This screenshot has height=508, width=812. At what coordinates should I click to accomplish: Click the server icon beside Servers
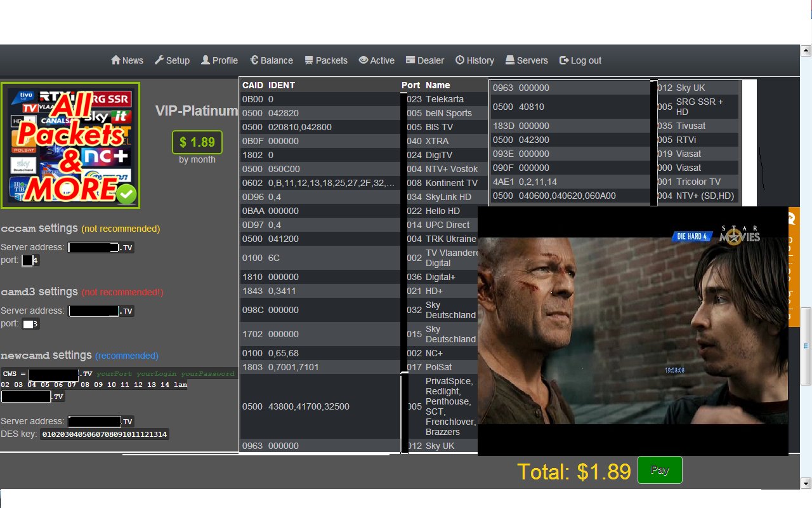pyautogui.click(x=510, y=60)
